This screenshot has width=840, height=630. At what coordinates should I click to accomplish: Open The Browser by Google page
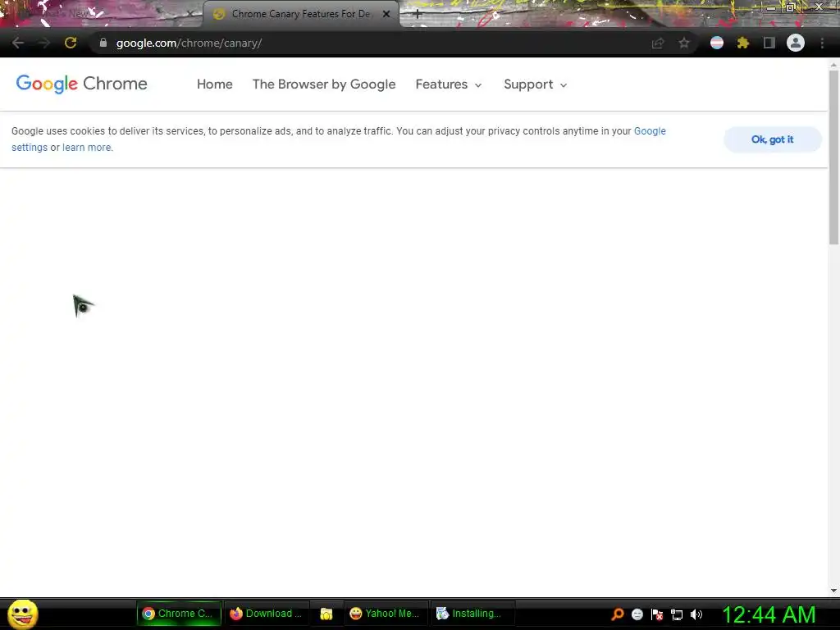tap(324, 84)
